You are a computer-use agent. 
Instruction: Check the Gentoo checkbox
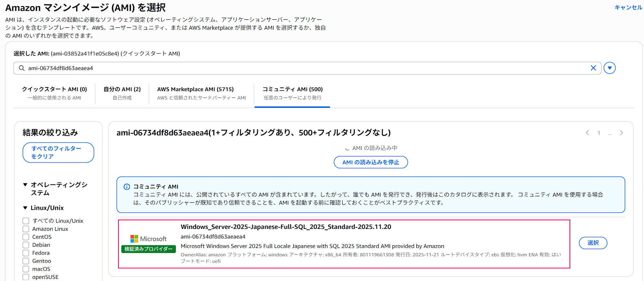26,261
